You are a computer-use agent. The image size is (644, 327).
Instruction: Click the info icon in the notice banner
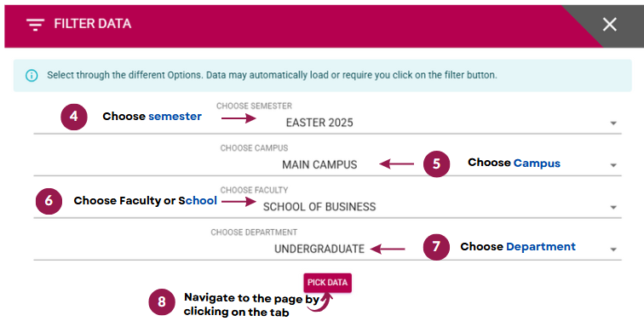(32, 76)
